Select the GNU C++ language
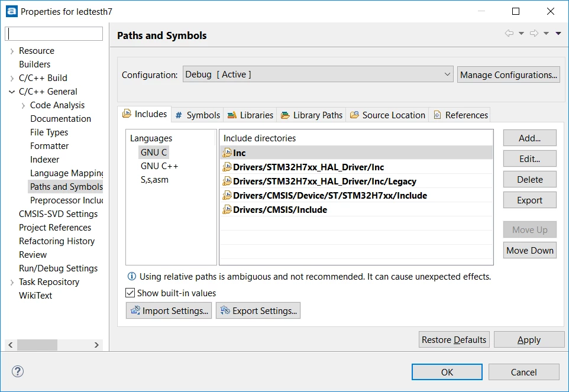Screen dimensions: 569x392 point(159,166)
